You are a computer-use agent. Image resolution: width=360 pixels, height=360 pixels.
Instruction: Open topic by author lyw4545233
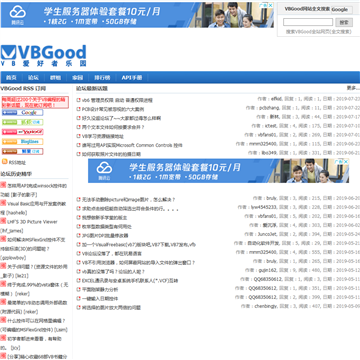coord(130,209)
